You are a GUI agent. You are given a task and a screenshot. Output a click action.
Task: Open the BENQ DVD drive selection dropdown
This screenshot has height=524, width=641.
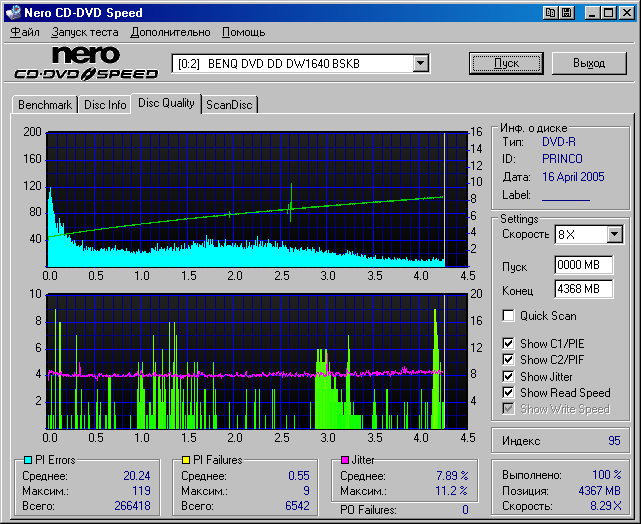pyautogui.click(x=420, y=63)
